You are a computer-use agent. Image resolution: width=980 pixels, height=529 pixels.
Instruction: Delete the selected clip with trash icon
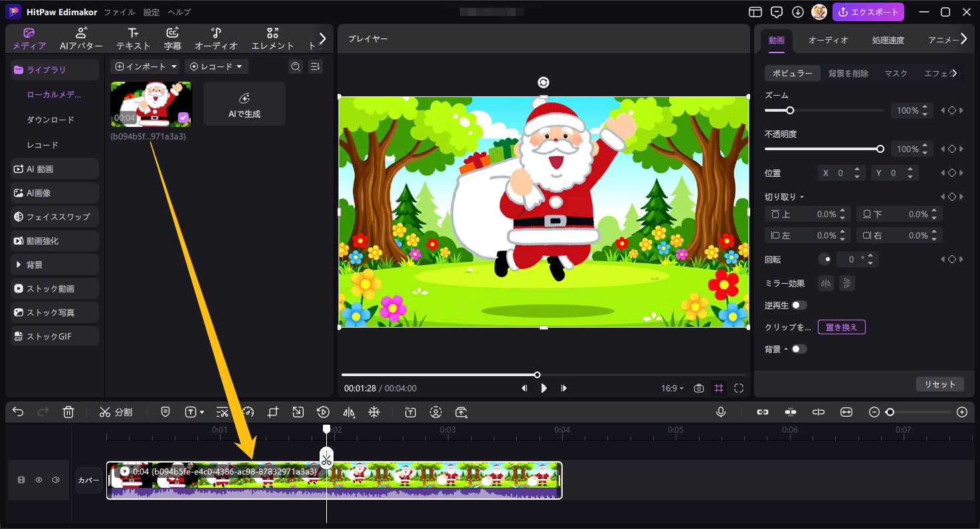click(x=68, y=412)
